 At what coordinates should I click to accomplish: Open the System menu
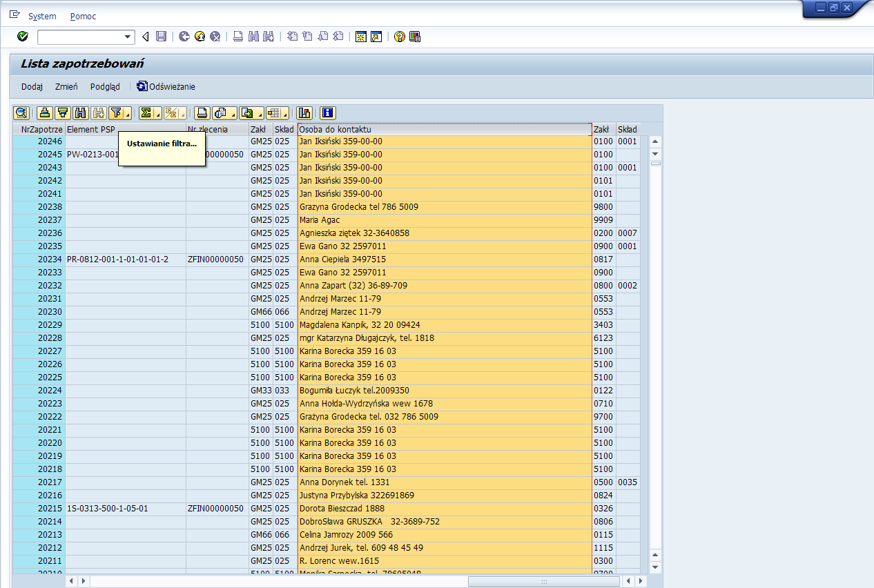pos(42,16)
